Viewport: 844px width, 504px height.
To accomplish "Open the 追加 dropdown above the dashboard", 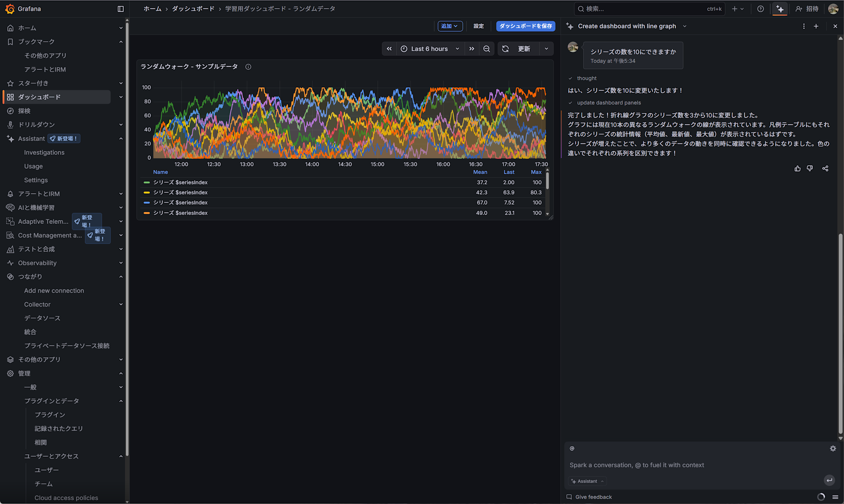I will [450, 26].
